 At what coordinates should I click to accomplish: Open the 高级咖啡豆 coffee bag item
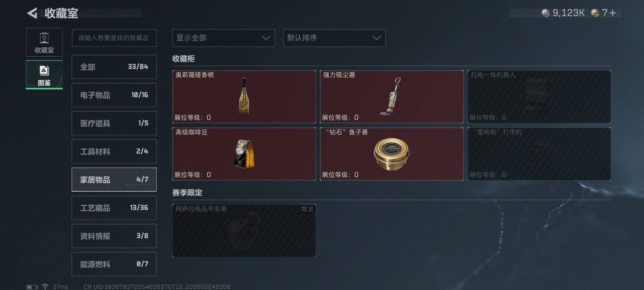pyautogui.click(x=244, y=154)
